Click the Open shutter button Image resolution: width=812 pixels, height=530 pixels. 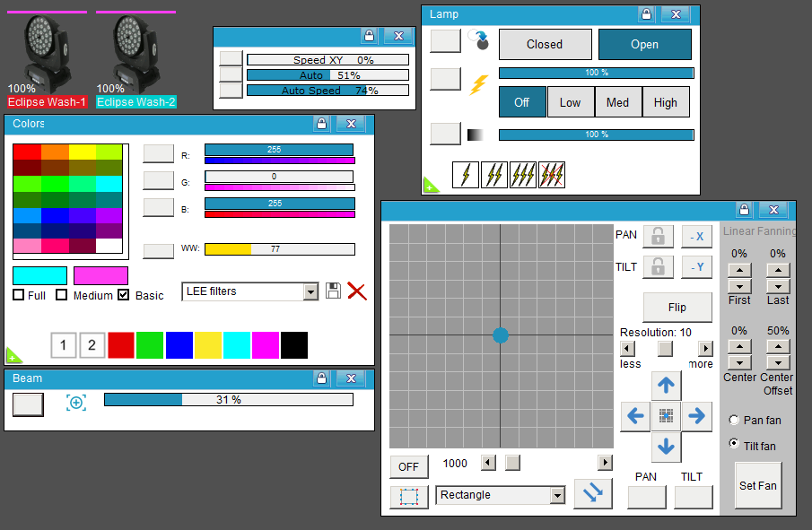(x=645, y=45)
